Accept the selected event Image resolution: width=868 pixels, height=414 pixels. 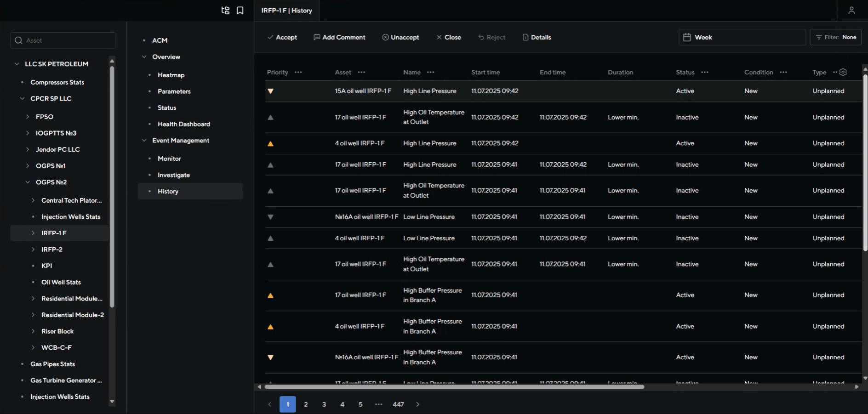[x=282, y=37]
